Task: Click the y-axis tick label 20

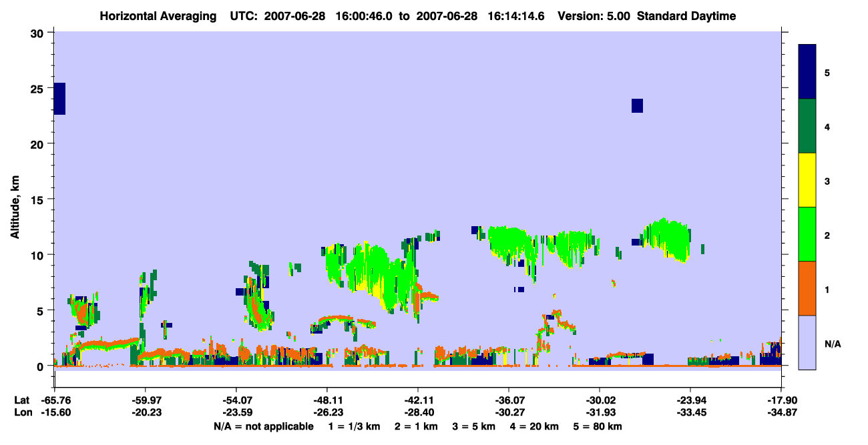Action: [x=39, y=144]
